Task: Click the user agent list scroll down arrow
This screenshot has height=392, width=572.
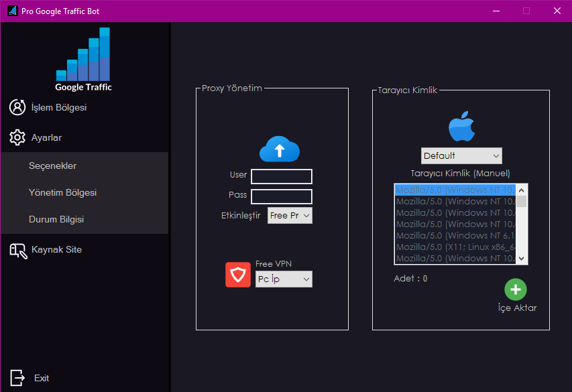Action: point(521,259)
